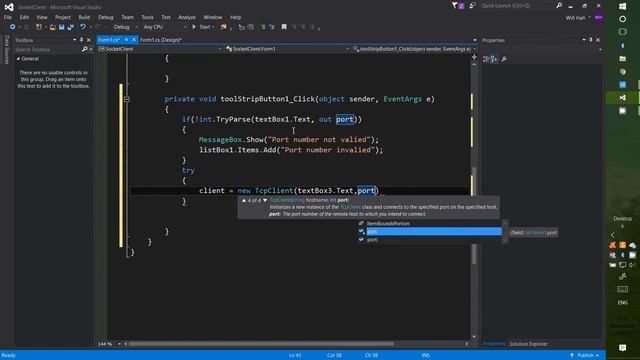
Task: Open the Will Hall account dropdown
Action: (589, 18)
